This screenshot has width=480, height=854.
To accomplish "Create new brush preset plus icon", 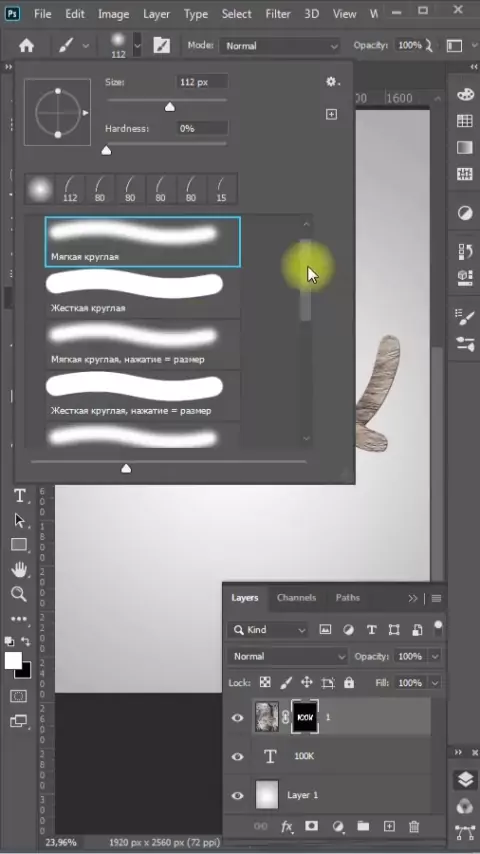I will 331,114.
